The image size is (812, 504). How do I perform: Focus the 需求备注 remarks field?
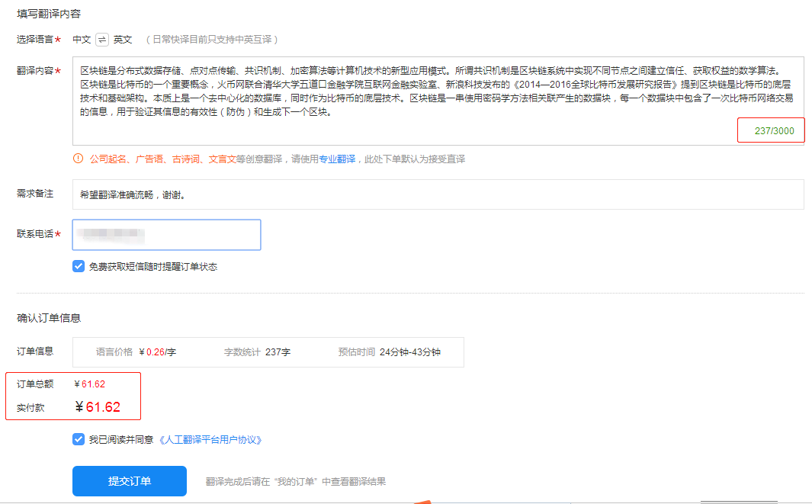point(438,194)
